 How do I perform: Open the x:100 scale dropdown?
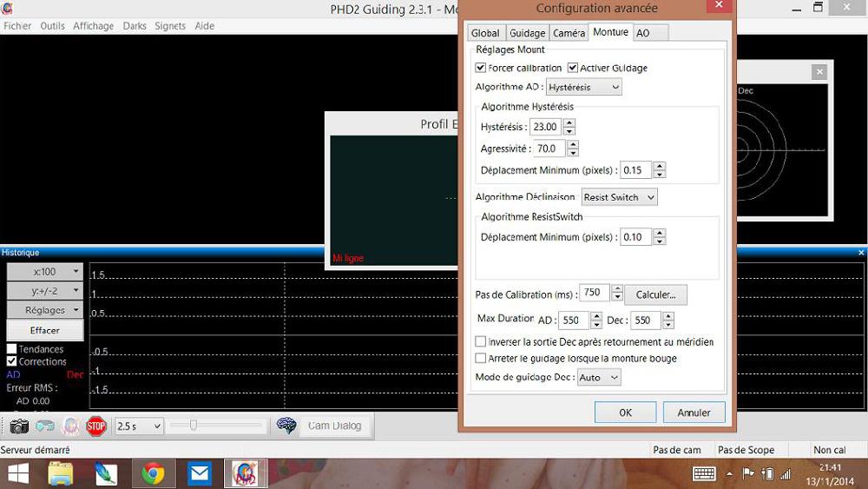point(45,272)
